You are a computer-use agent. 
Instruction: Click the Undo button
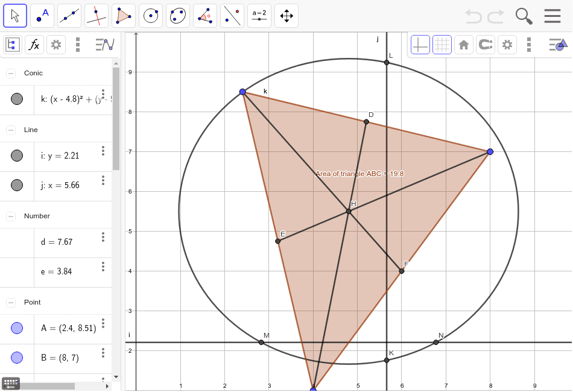(x=473, y=16)
